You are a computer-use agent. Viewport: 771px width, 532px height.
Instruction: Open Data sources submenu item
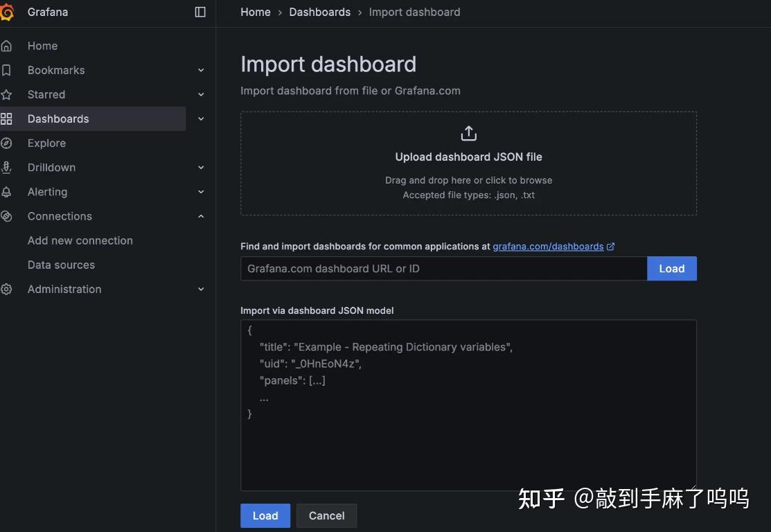(61, 265)
